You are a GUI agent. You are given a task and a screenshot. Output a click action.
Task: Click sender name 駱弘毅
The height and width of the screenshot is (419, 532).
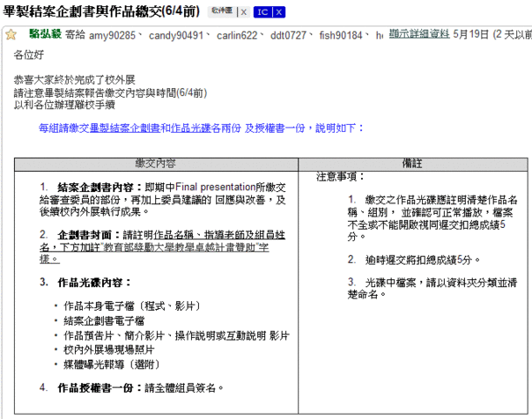tap(45, 35)
